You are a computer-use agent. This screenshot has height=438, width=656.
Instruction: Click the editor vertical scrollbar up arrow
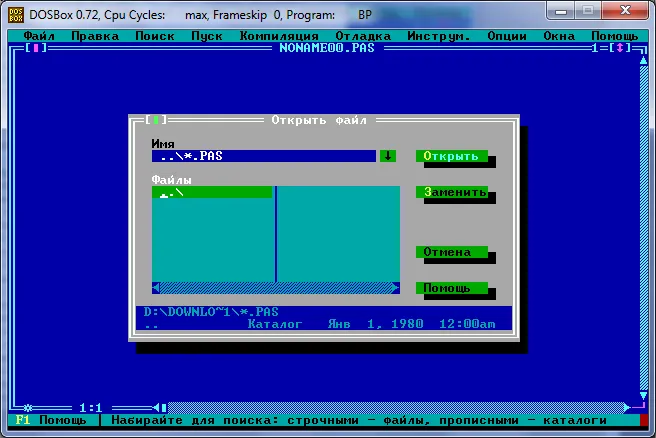click(x=643, y=60)
